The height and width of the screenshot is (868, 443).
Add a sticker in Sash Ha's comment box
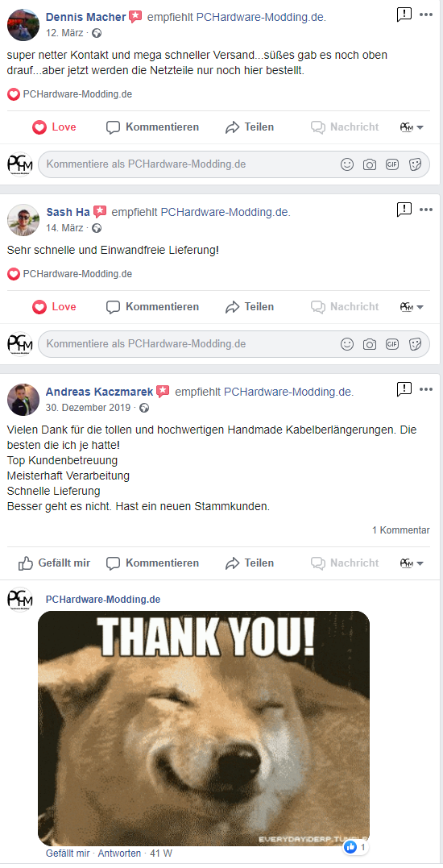(x=416, y=344)
